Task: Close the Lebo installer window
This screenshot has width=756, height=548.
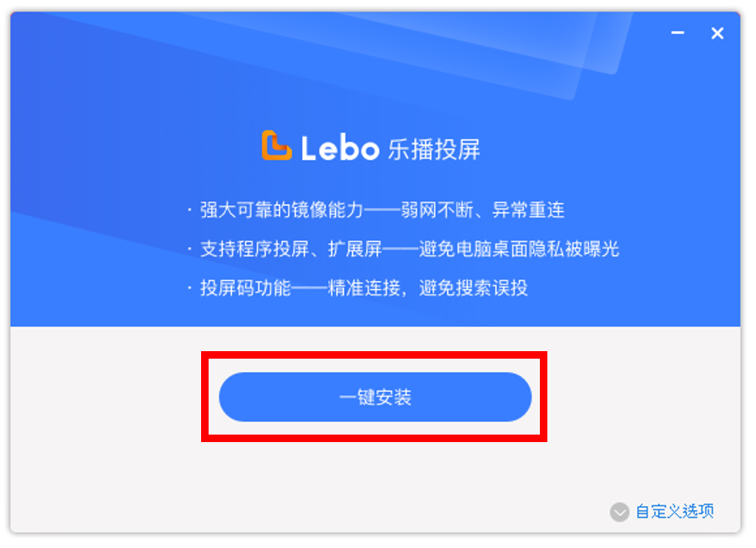Action: pos(717,33)
